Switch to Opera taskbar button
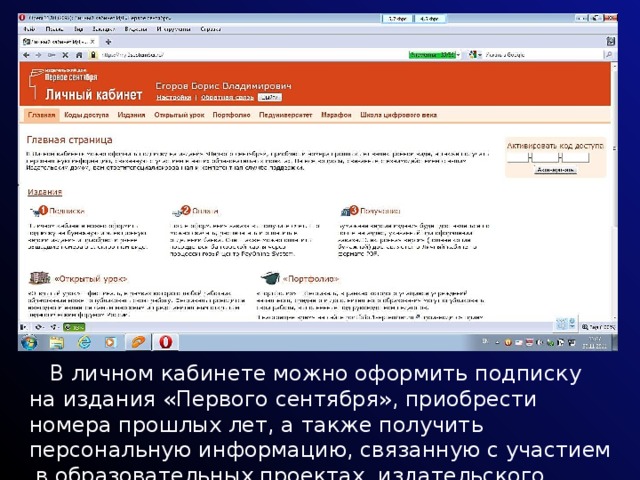Screen dimensions: 640x480 coord(165,342)
